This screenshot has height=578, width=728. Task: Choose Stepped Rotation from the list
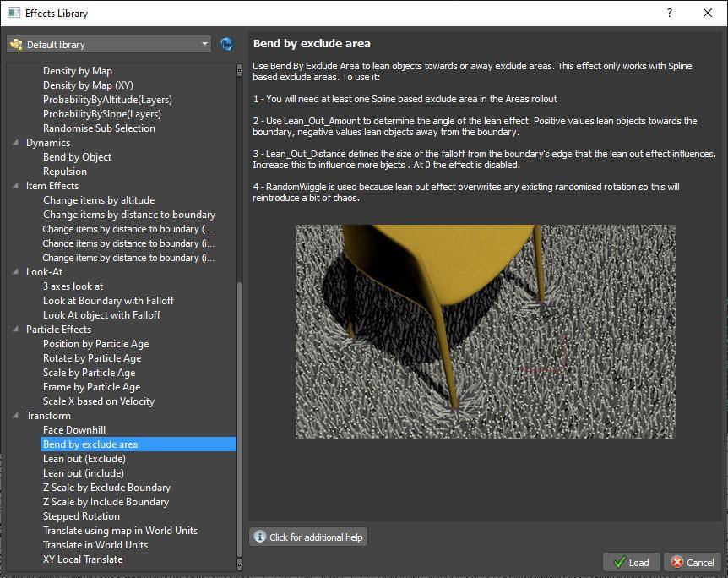[81, 516]
